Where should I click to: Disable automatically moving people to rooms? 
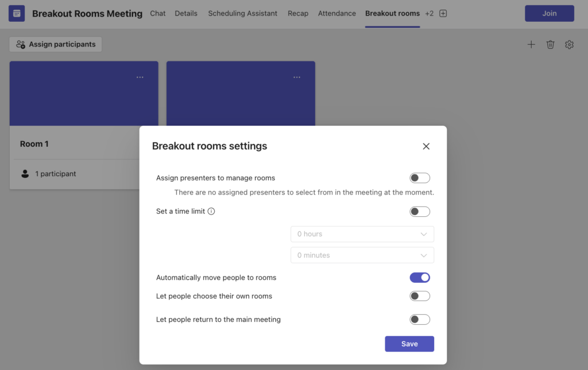420,277
